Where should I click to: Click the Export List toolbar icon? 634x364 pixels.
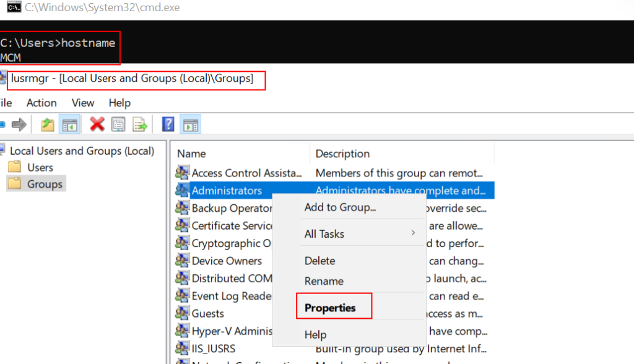pyautogui.click(x=140, y=124)
